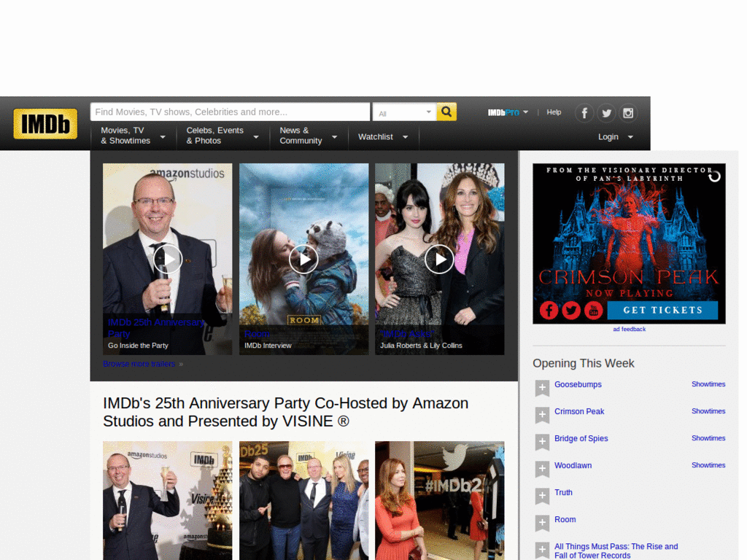This screenshot has height=560, width=747.
Task: View Showtimes for Woodlawn
Action: click(x=708, y=465)
